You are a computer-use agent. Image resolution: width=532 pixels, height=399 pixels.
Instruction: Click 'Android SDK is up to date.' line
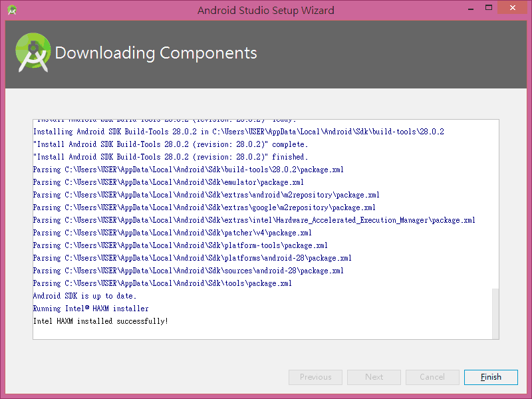85,296
